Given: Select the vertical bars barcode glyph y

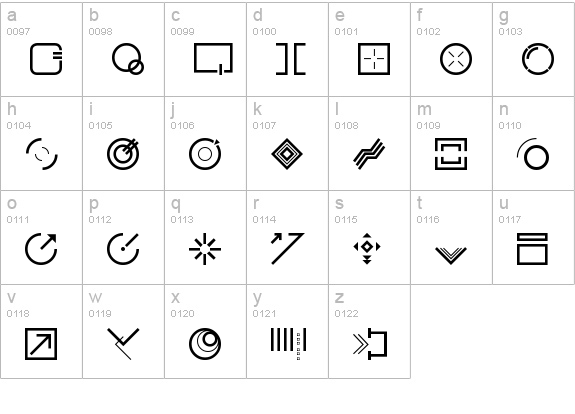Looking at the screenshot, I should [289, 344].
